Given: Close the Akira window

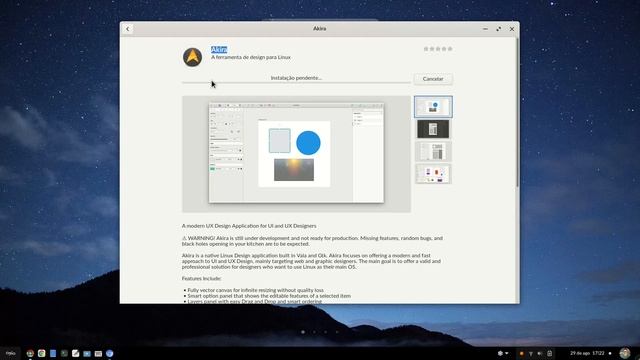Looking at the screenshot, I should [x=512, y=29].
